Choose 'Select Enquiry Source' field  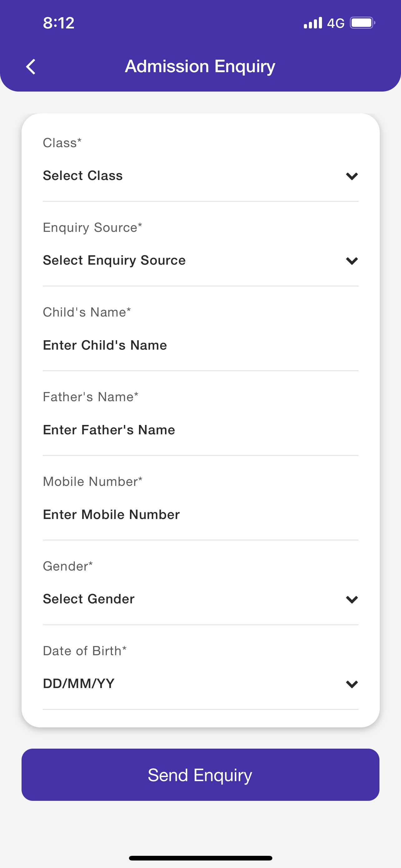pos(114,260)
